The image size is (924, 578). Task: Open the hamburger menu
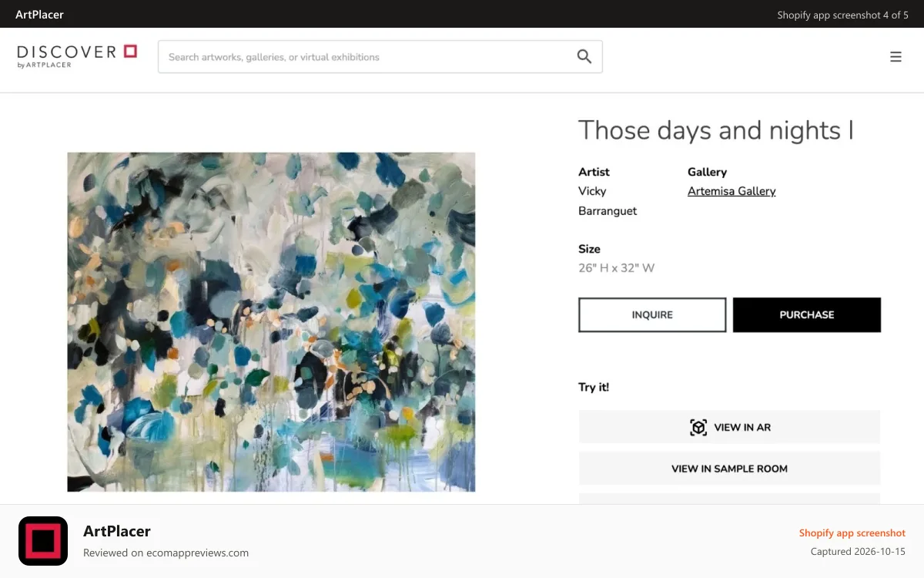[896, 56]
